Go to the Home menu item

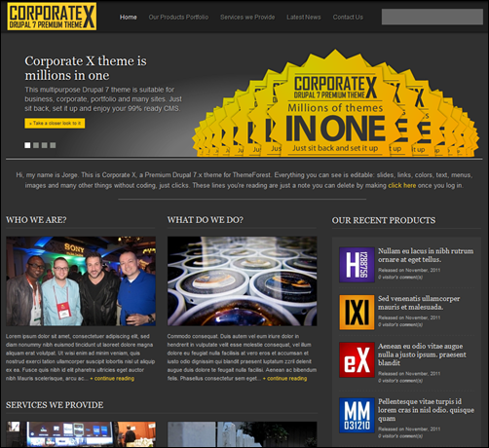pos(129,18)
